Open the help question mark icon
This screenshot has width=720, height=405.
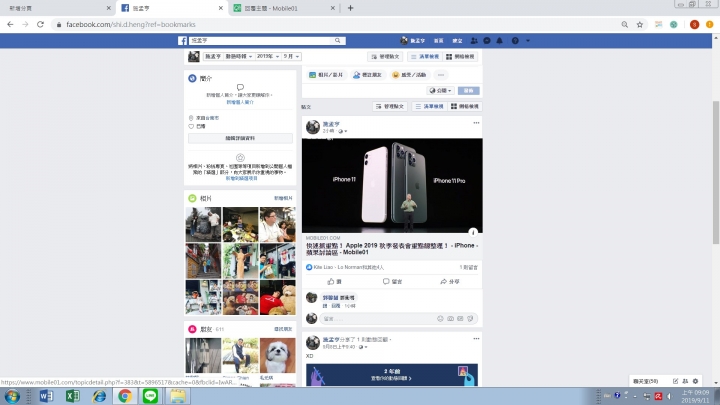click(x=515, y=41)
